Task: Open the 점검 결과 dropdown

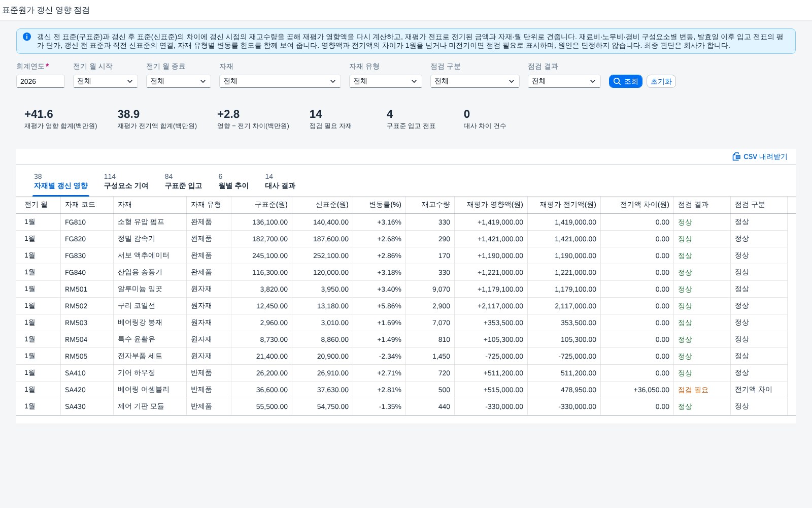Action: point(564,81)
